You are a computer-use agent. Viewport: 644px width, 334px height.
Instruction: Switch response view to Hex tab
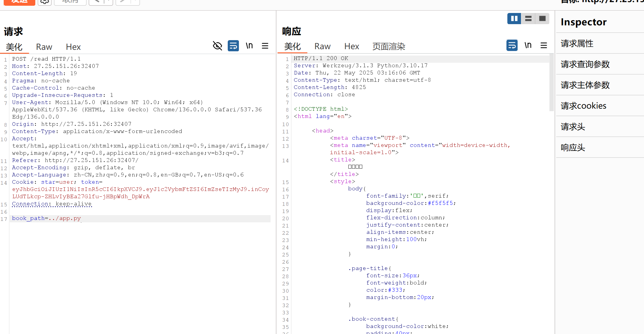(x=352, y=46)
